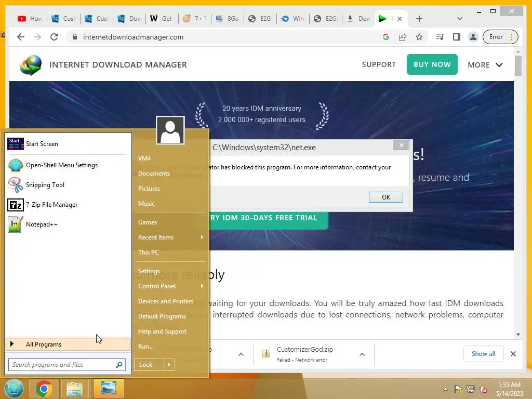Viewport: 532px width, 399px height.
Task: Switch to the YouTube 'How' tab
Action: [x=30, y=19]
